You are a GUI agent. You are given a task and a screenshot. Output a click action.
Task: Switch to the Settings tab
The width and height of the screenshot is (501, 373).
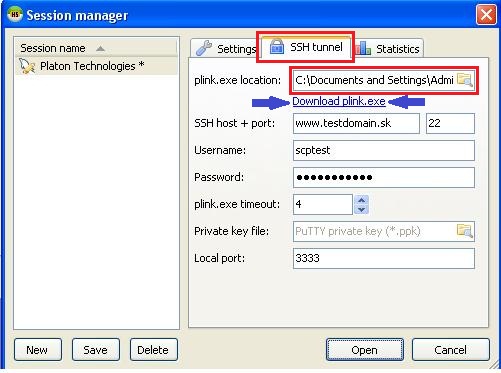point(225,49)
